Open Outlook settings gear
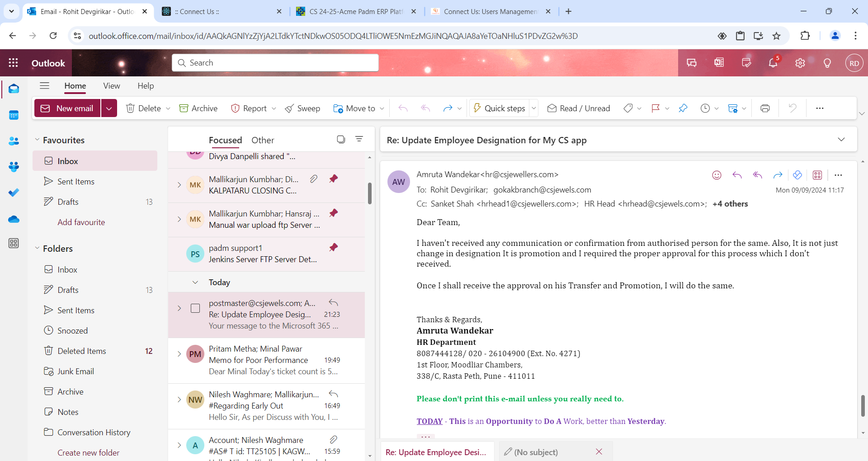 click(x=800, y=63)
